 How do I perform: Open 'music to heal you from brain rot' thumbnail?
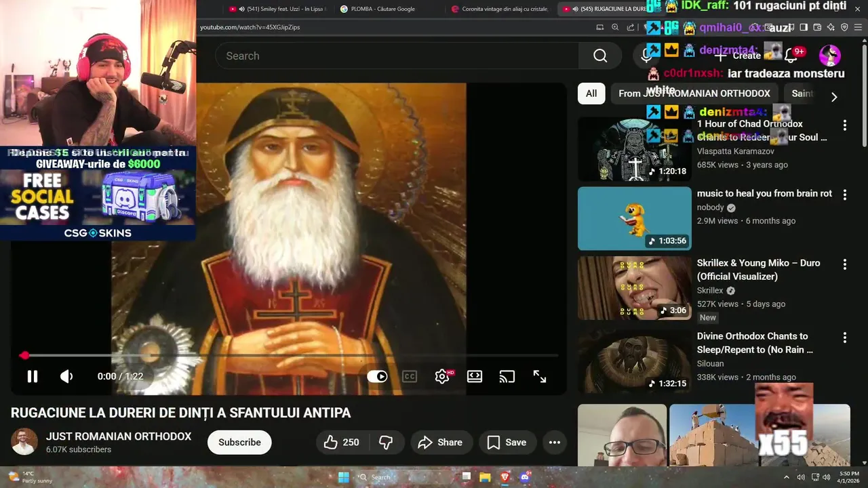tap(635, 218)
